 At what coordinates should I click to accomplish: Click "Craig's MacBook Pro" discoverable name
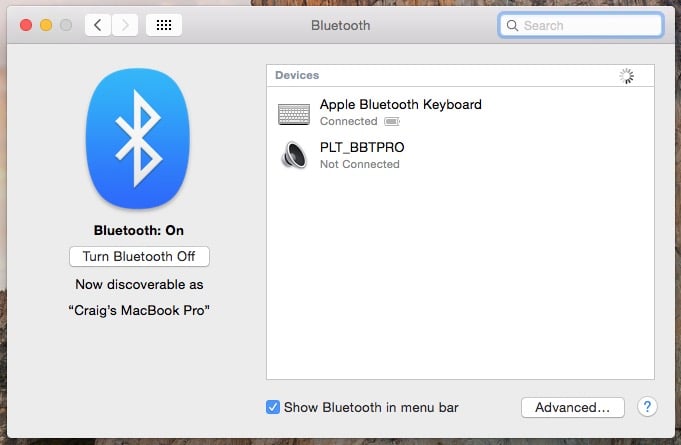(x=139, y=310)
